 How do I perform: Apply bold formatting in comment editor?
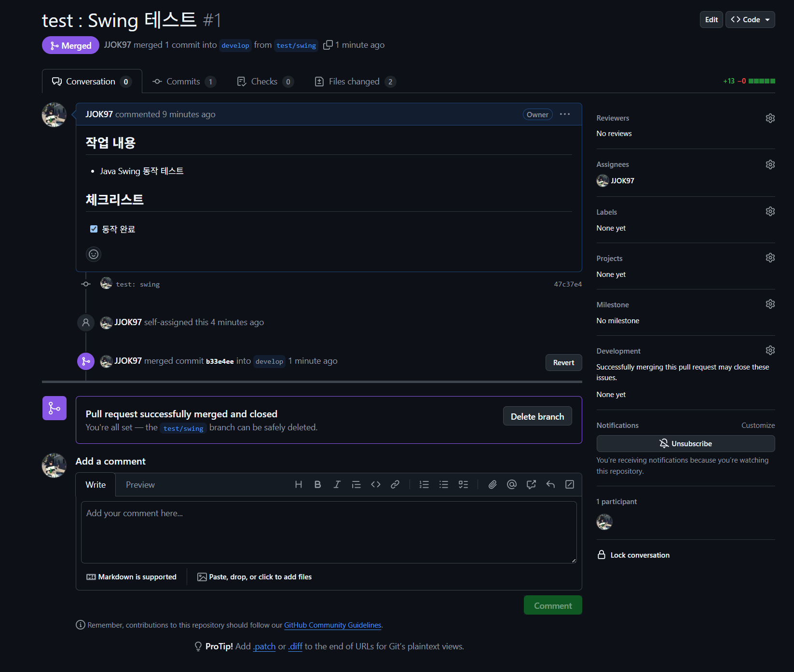317,484
